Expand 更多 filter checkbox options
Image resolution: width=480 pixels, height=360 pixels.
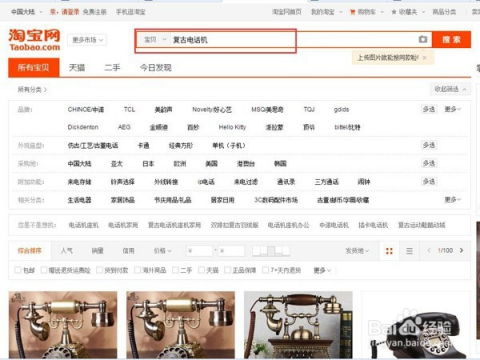point(322,270)
